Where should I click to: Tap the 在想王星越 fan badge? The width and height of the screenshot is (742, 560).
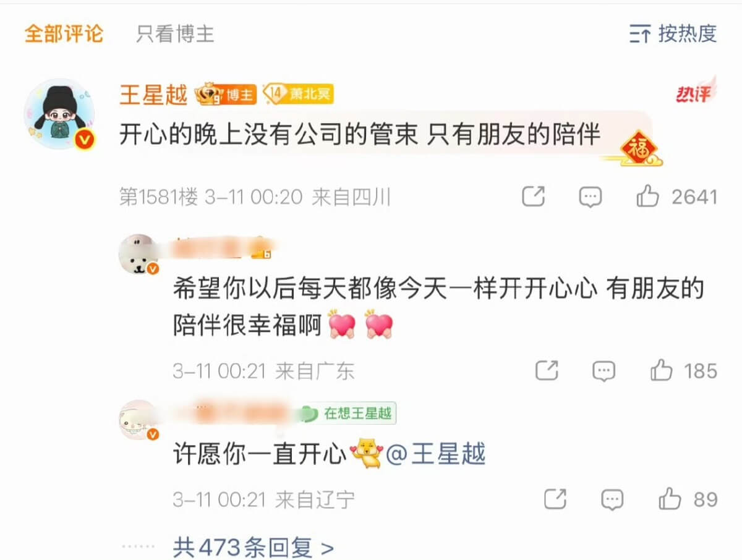[x=348, y=414]
